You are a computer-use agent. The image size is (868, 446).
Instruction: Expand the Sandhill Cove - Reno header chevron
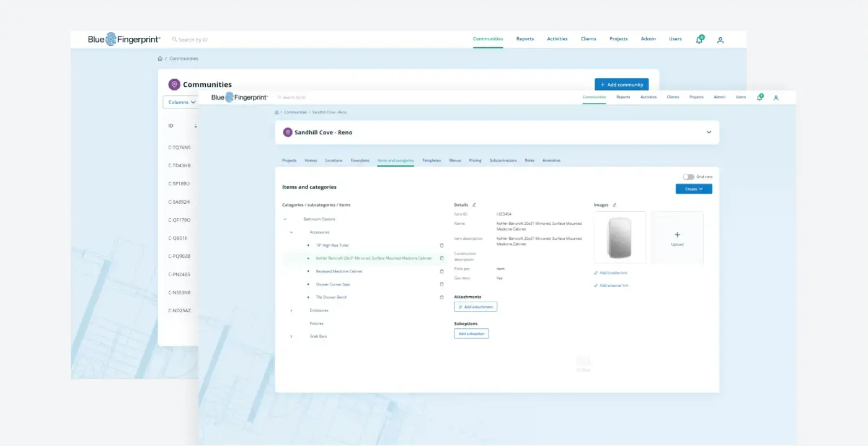point(709,132)
